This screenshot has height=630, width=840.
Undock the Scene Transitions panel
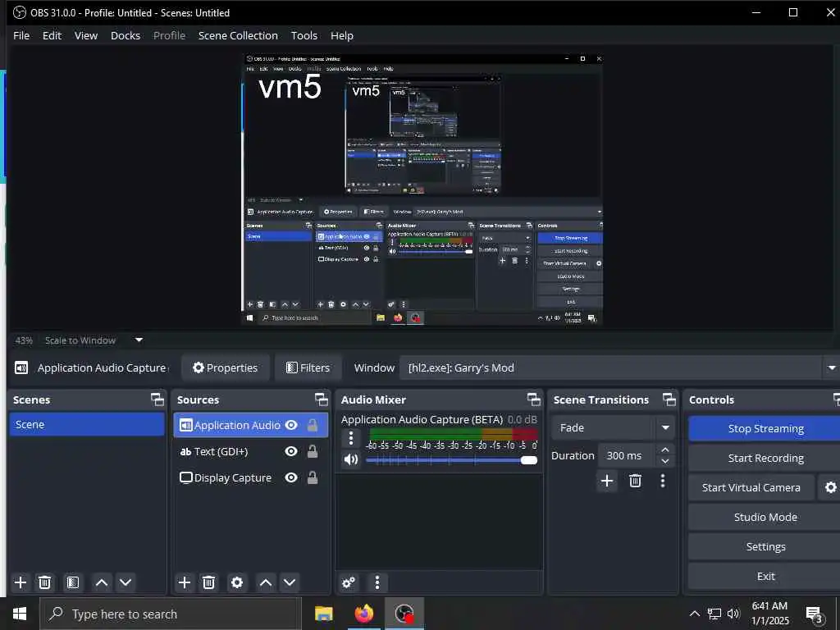[x=669, y=399]
